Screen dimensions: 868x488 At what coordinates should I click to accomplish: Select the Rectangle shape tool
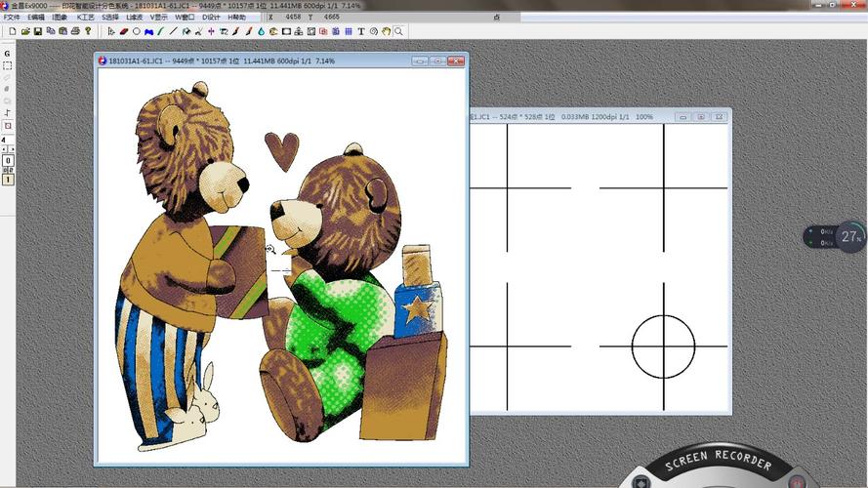coord(286,31)
